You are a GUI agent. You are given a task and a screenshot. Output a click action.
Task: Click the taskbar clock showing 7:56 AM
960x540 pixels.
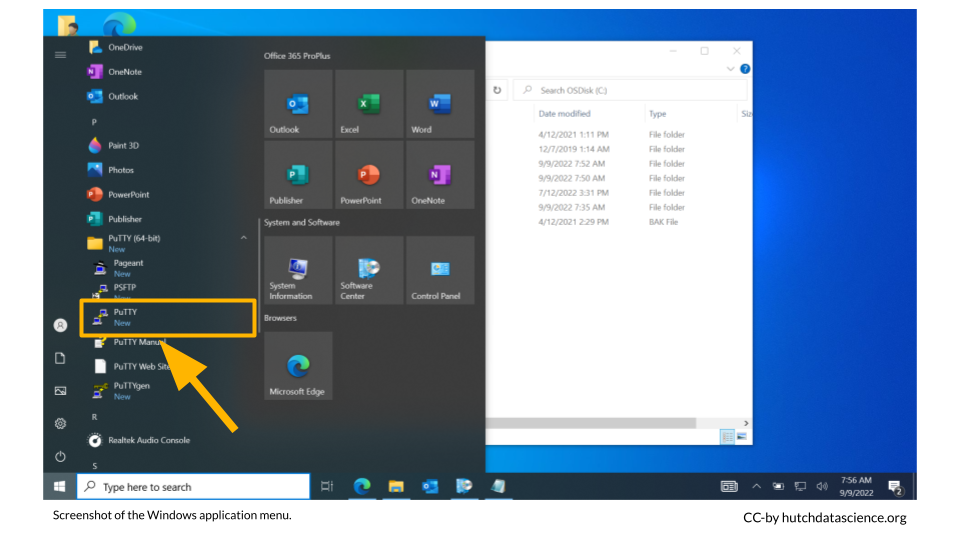[x=856, y=486]
